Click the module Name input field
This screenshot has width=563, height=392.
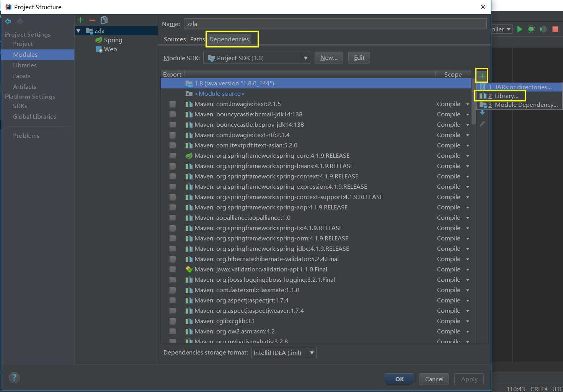(x=335, y=24)
